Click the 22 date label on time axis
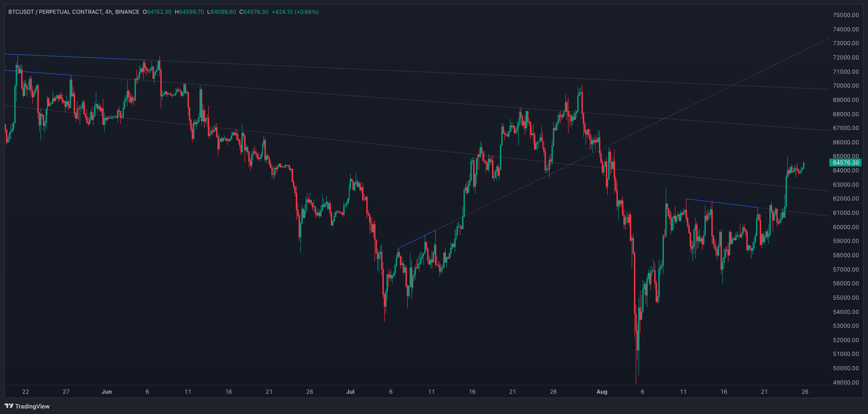The height and width of the screenshot is (414, 868). tap(25, 392)
